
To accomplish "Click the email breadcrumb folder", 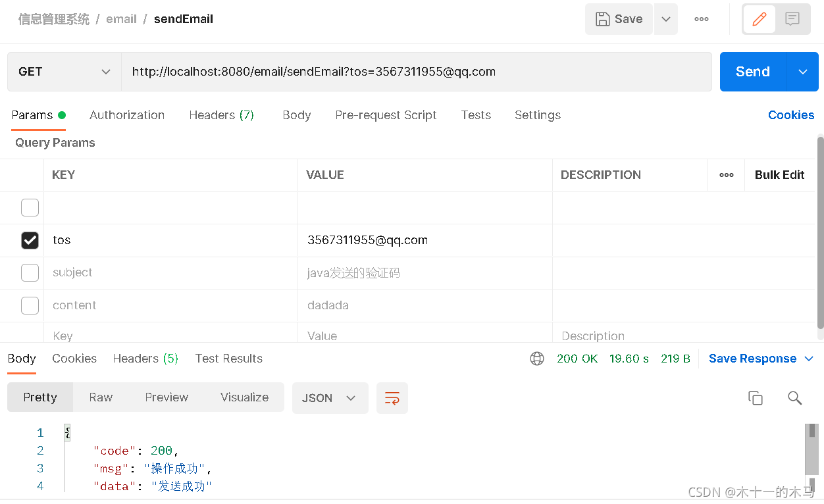I will point(121,19).
